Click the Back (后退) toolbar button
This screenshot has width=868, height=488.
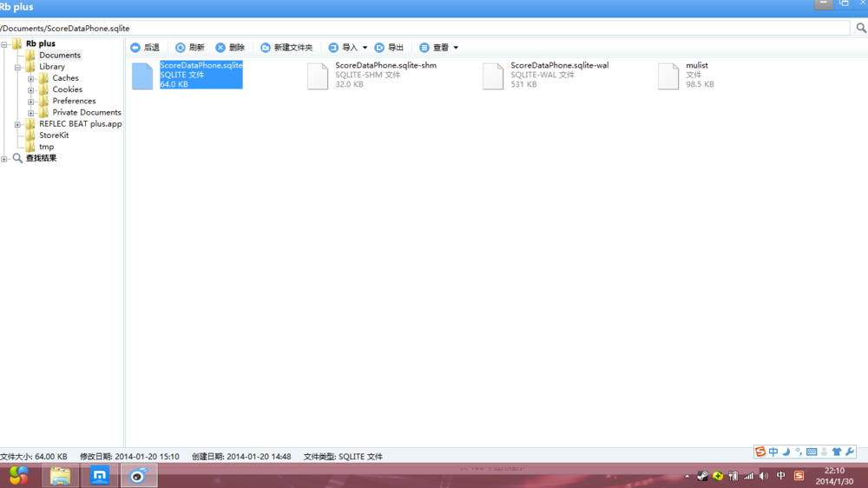[x=145, y=48]
